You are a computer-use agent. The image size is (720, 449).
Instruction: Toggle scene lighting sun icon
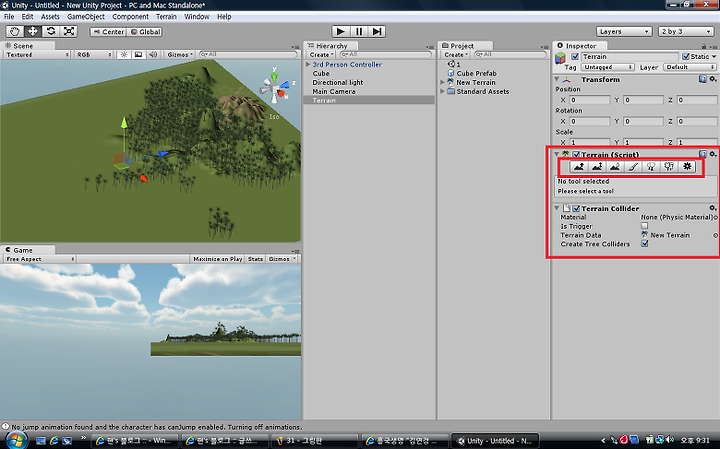124,55
